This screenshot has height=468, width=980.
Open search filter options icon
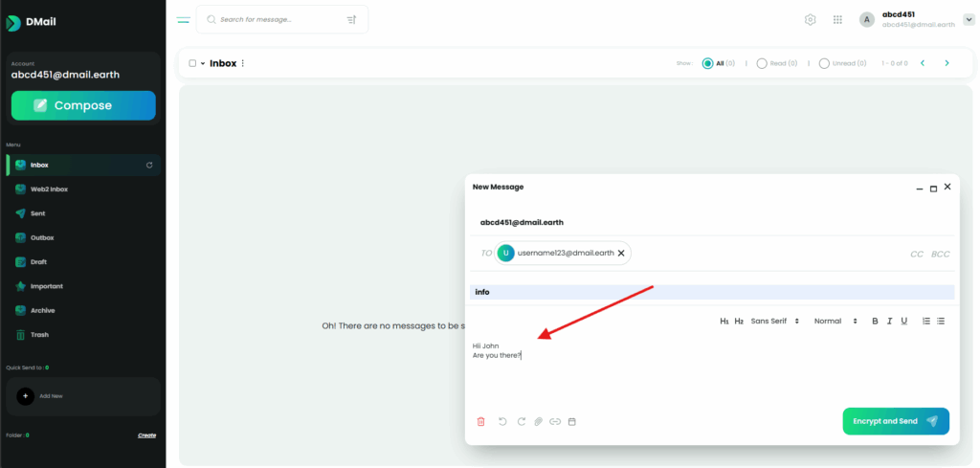351,19
